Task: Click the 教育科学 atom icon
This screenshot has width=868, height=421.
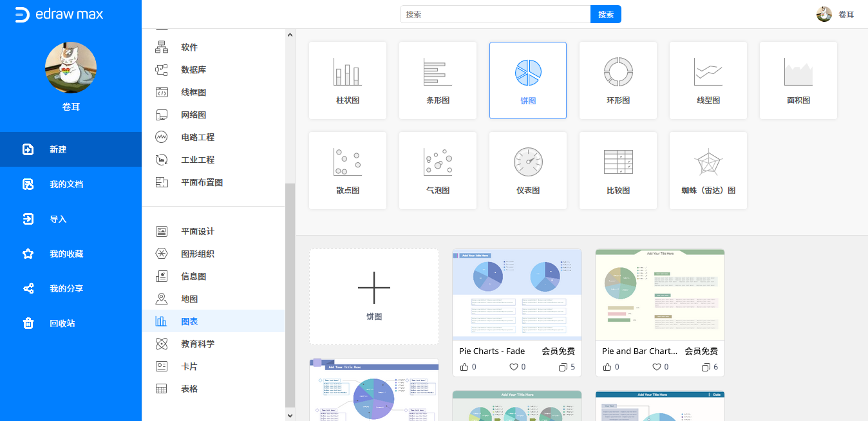Action: 162,344
